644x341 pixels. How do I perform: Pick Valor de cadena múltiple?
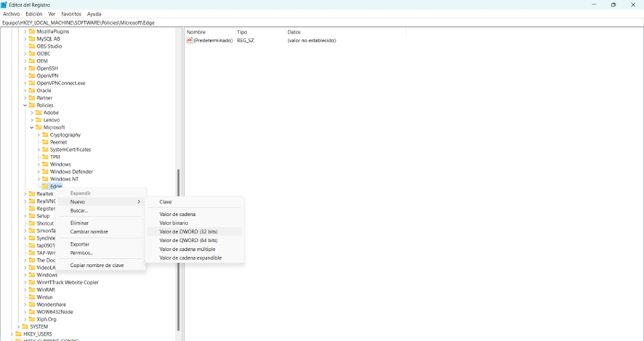click(194, 249)
